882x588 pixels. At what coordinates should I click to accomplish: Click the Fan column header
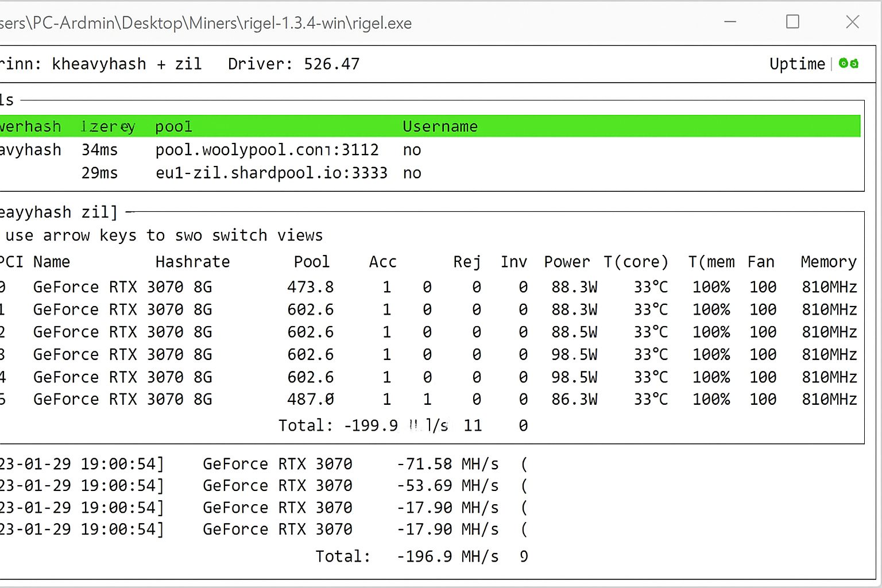(761, 262)
